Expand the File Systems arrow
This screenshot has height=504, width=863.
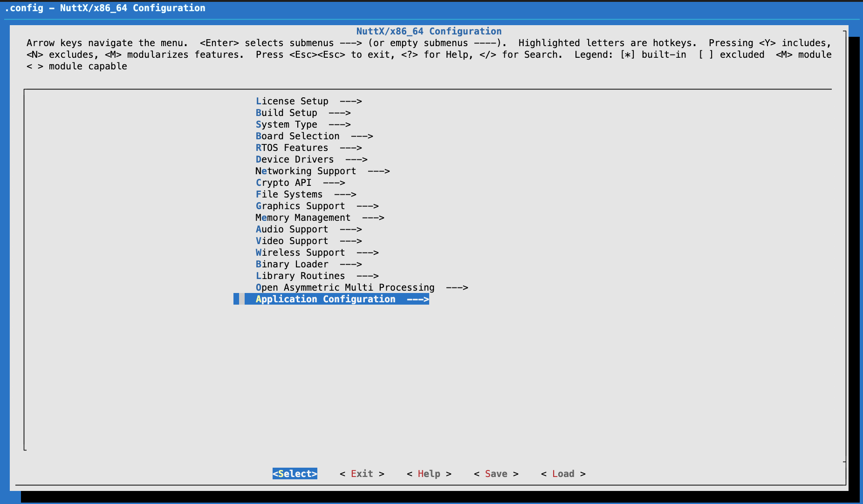(345, 194)
